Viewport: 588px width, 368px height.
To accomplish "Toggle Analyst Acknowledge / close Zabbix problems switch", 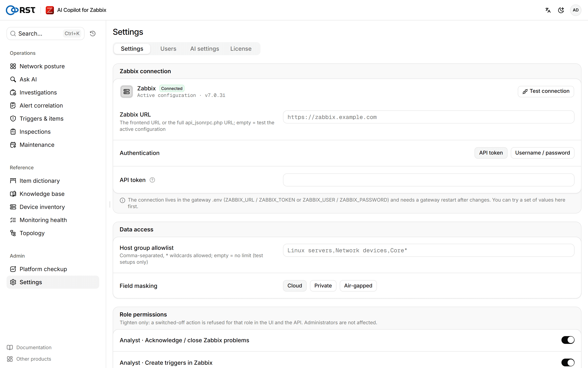I will [568, 340].
